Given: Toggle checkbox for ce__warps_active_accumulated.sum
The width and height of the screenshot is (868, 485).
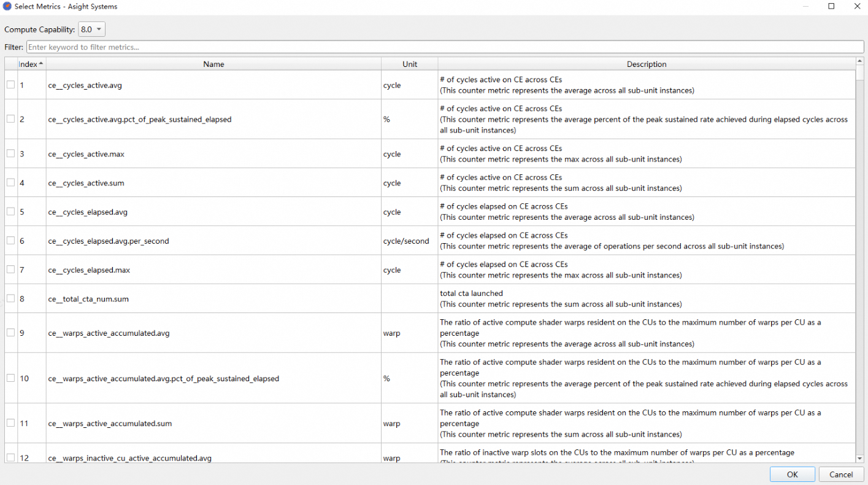Looking at the screenshot, I should (10, 423).
